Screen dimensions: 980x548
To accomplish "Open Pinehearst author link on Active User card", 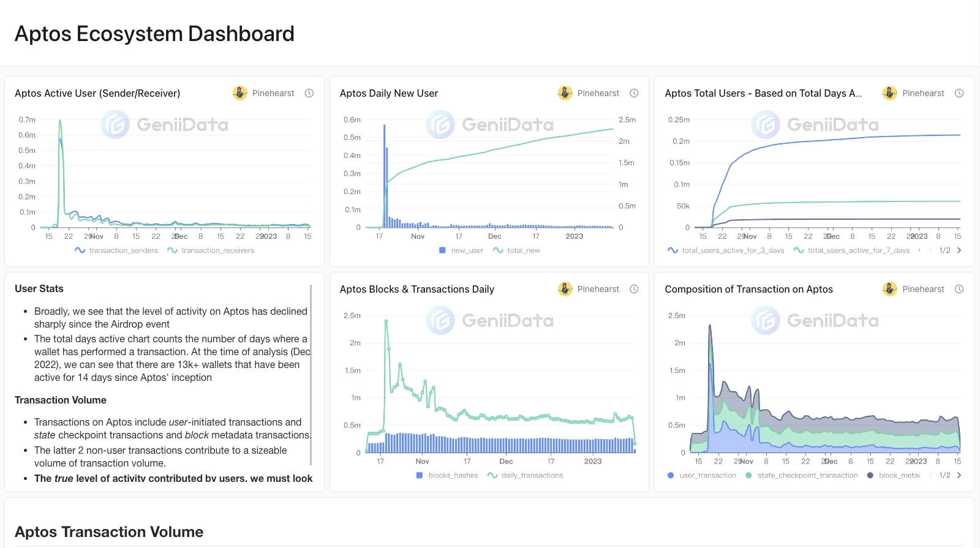I will point(273,93).
